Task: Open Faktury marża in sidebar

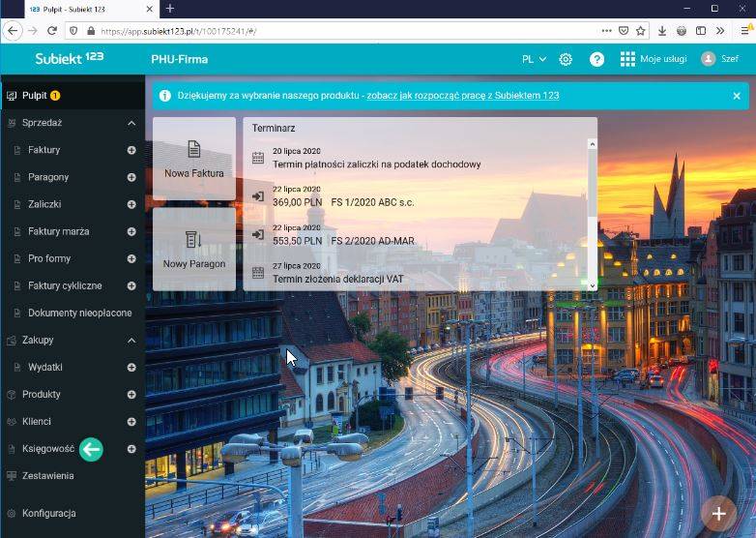Action: 58,231
